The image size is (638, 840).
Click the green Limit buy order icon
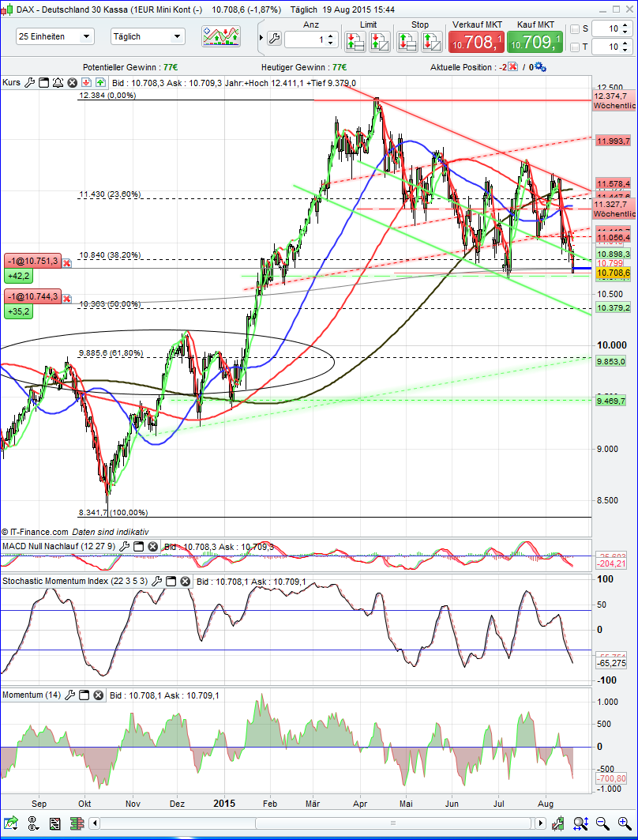tap(356, 38)
